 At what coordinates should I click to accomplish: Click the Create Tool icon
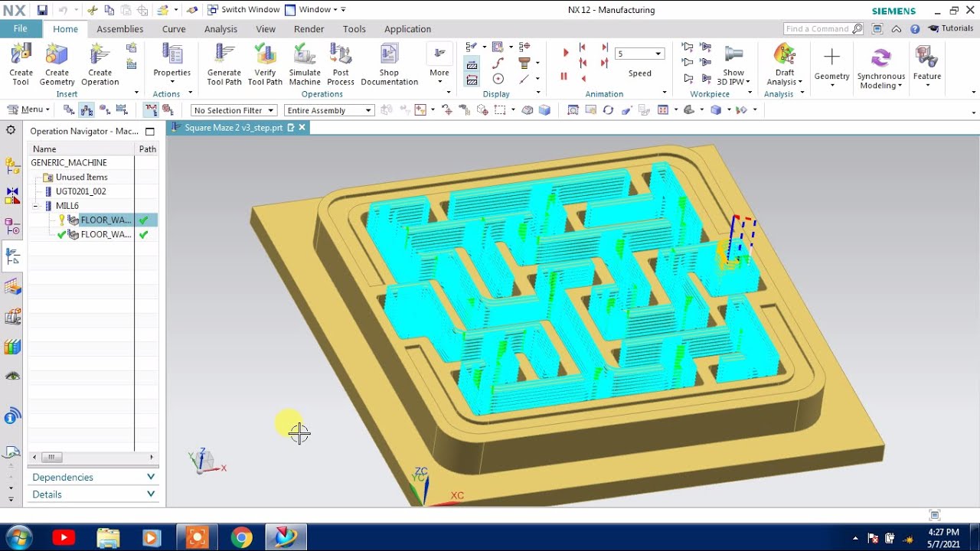point(21,64)
